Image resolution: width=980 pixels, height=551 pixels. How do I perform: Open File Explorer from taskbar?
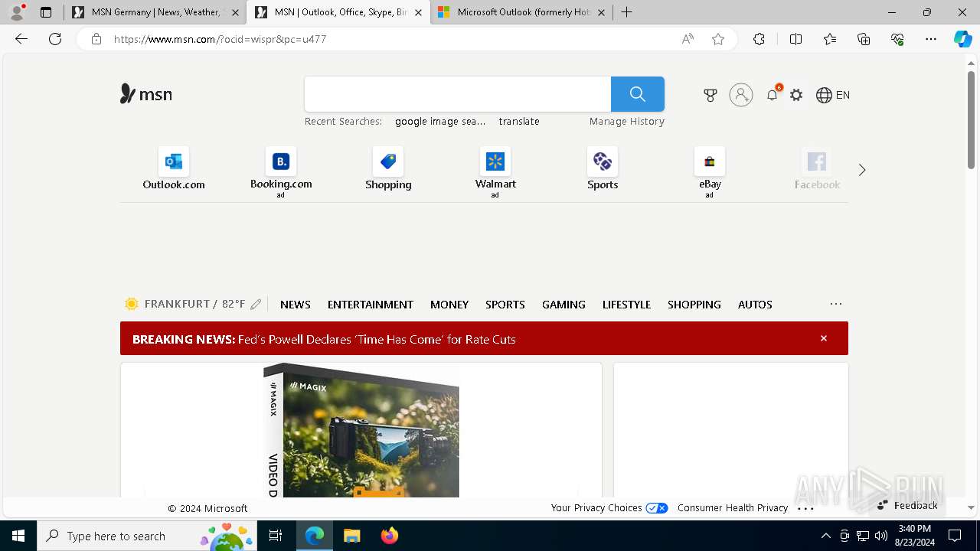coord(351,536)
